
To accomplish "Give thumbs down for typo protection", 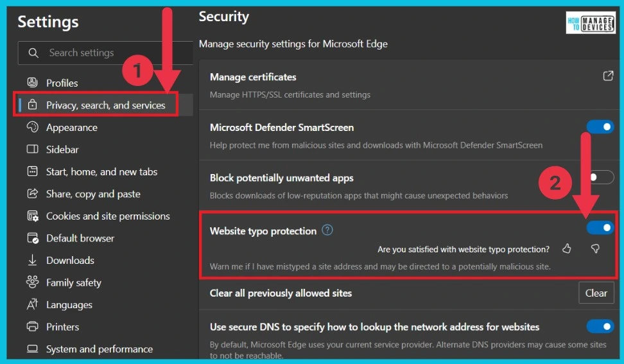I will [x=595, y=248].
